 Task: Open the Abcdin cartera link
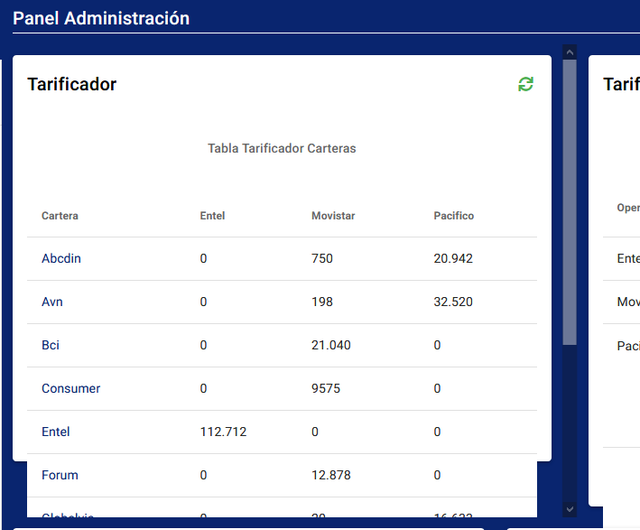(61, 258)
